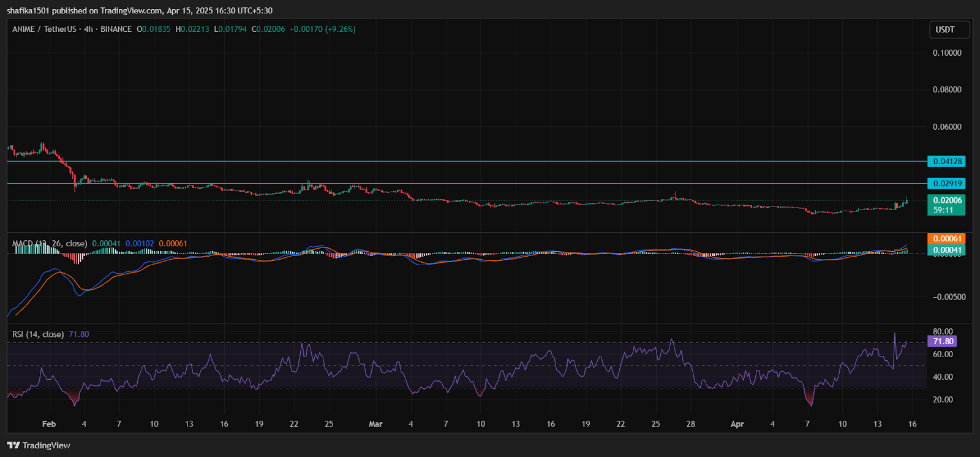Click the green MACD histogram 0.00041 label
Image resolution: width=980 pixels, height=457 pixels.
tap(946, 249)
